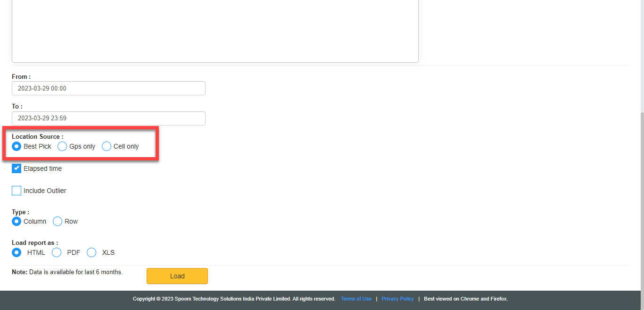Select the Best Pick location source
This screenshot has height=310, width=644.
click(x=17, y=146)
